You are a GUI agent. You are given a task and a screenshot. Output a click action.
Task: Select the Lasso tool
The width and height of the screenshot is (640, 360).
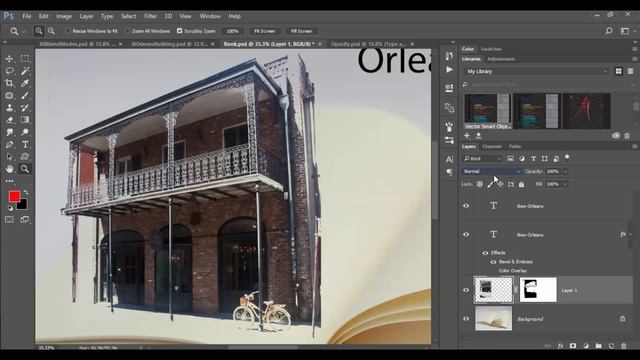point(9,71)
